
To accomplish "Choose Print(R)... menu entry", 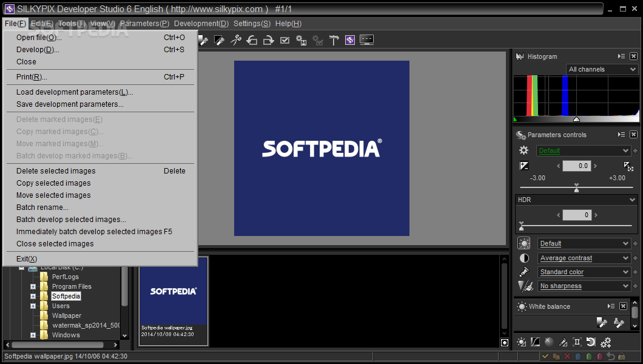I will [x=101, y=76].
